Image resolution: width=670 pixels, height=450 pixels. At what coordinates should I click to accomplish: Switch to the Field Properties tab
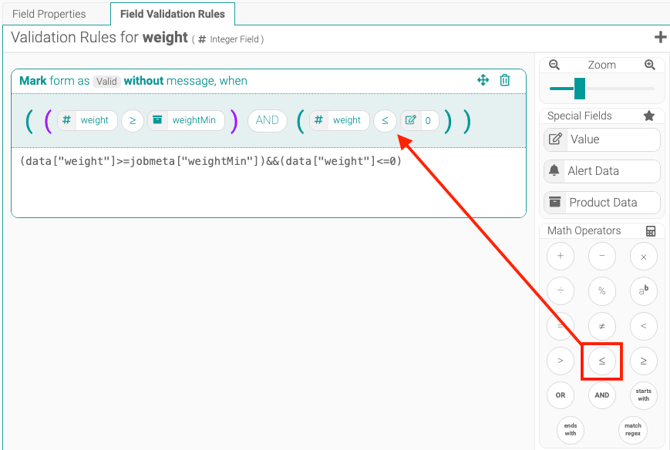coord(49,14)
